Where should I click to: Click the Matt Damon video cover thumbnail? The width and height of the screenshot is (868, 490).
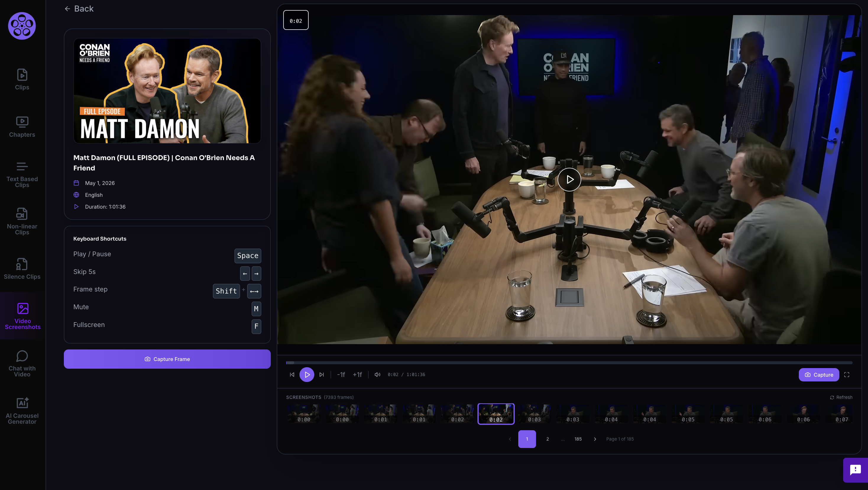click(x=167, y=91)
